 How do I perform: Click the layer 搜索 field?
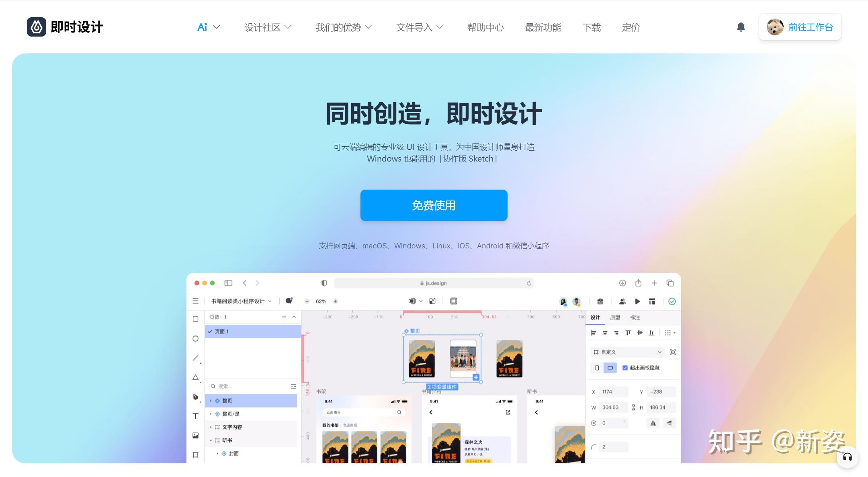coord(249,386)
